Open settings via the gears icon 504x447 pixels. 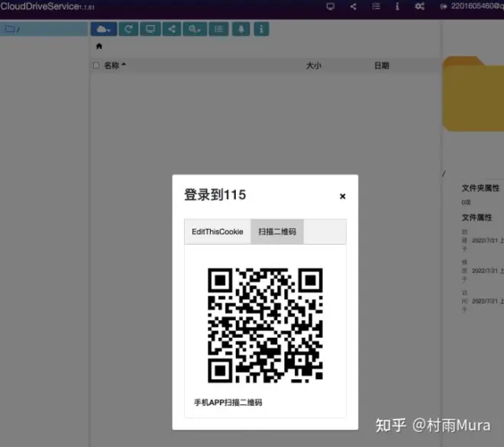click(420, 6)
